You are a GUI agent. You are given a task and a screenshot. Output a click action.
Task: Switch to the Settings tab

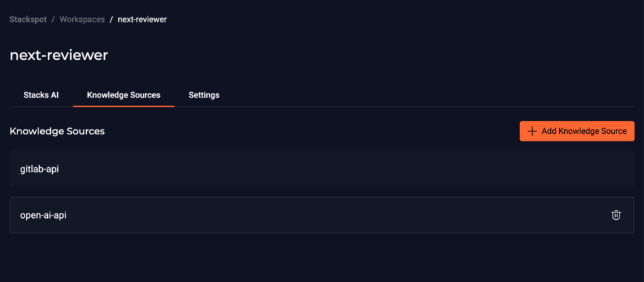point(204,95)
